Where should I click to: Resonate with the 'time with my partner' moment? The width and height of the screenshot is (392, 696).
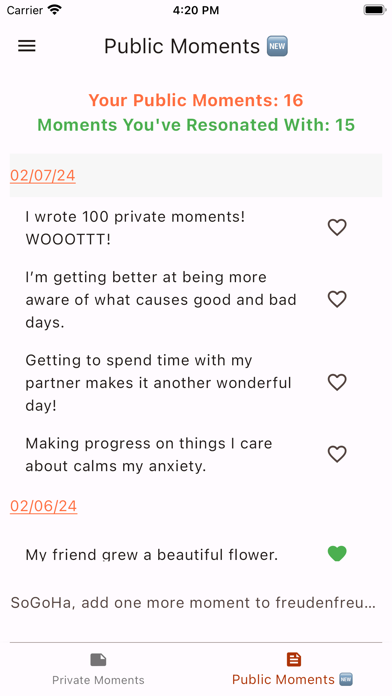point(337,383)
